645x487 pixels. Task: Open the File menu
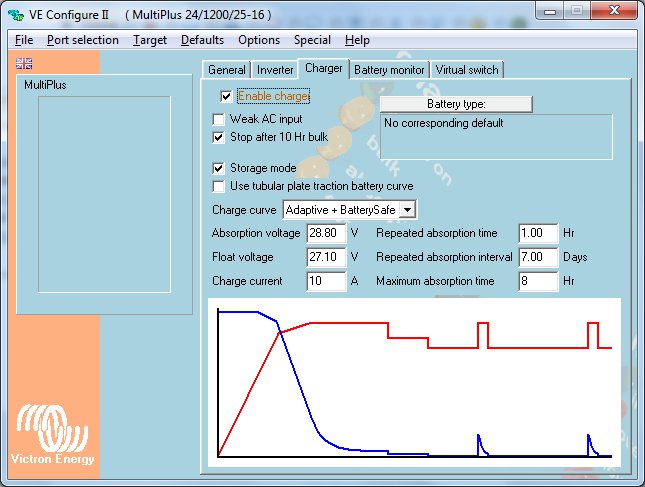(24, 40)
